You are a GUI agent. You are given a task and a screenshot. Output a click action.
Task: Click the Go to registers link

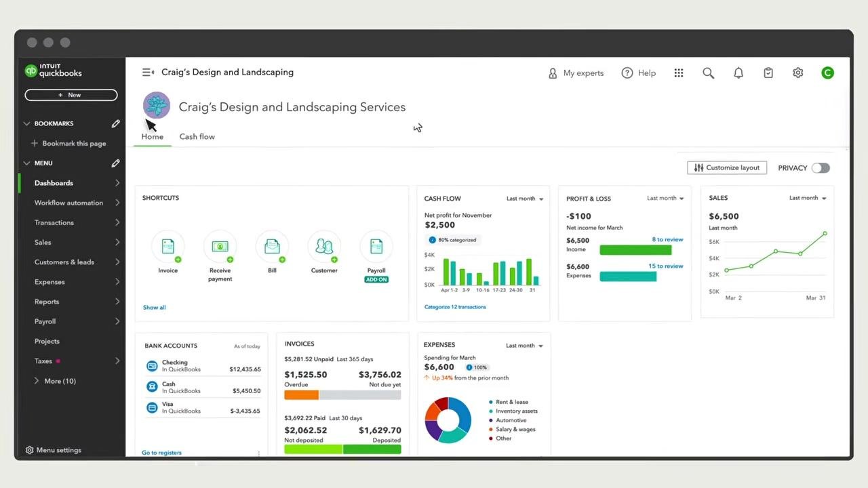click(x=161, y=453)
